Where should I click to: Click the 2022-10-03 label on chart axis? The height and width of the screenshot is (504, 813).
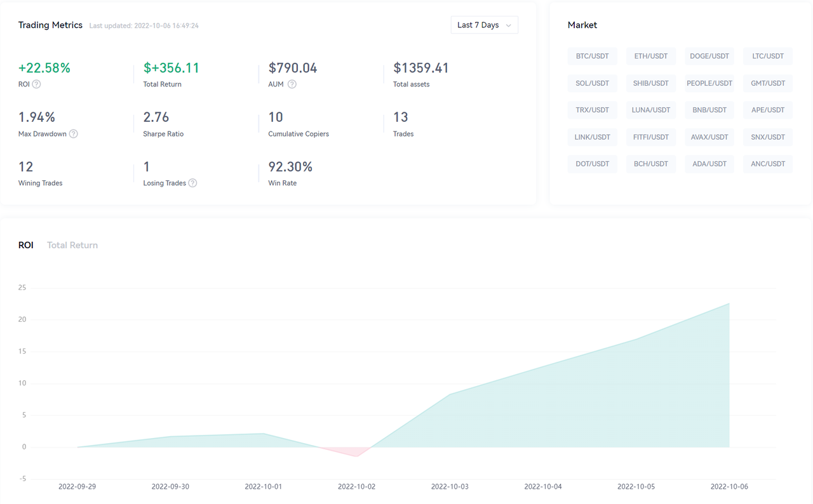450,487
